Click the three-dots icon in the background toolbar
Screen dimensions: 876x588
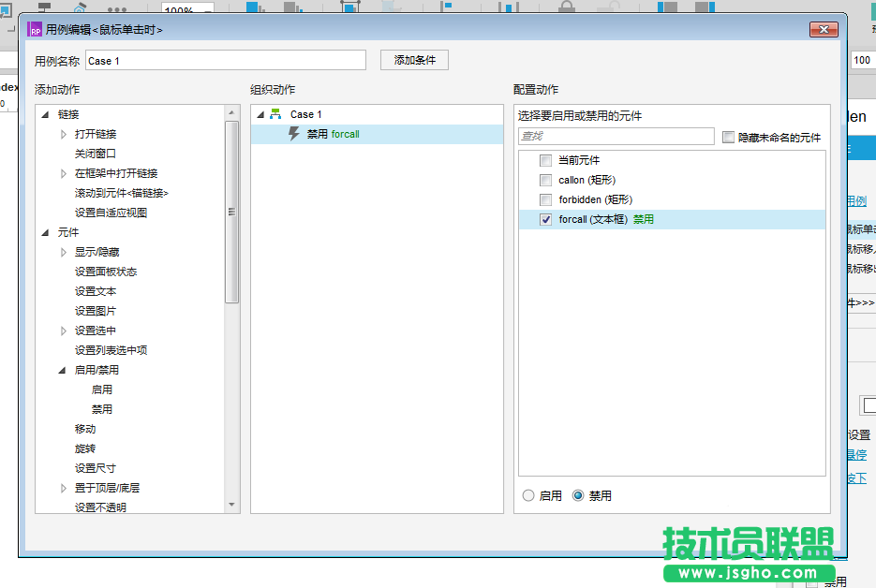(x=117, y=9)
